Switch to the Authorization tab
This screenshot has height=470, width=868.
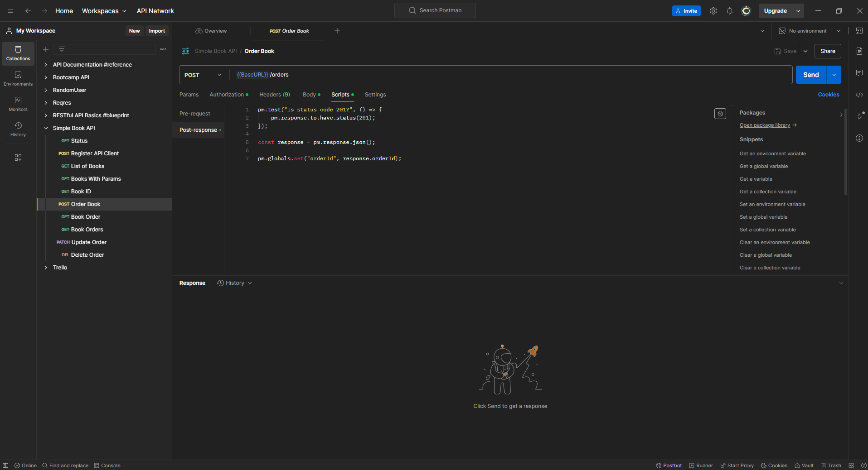point(228,95)
